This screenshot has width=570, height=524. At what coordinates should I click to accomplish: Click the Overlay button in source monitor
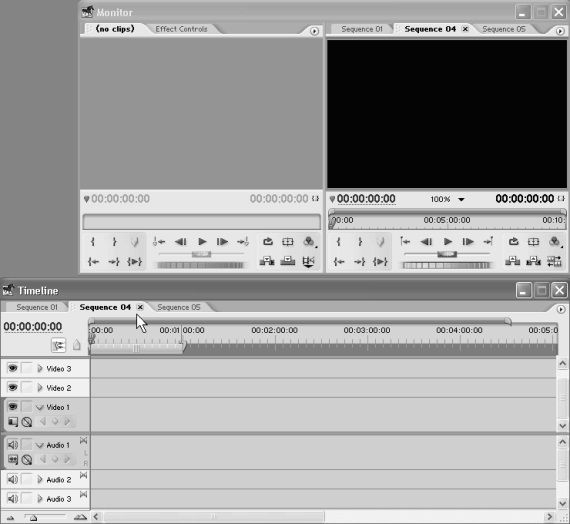[288, 261]
